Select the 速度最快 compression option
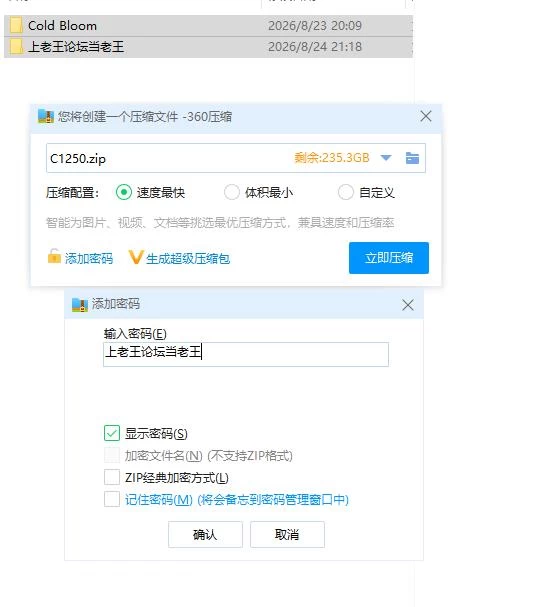The height and width of the screenshot is (607, 540). 124,192
